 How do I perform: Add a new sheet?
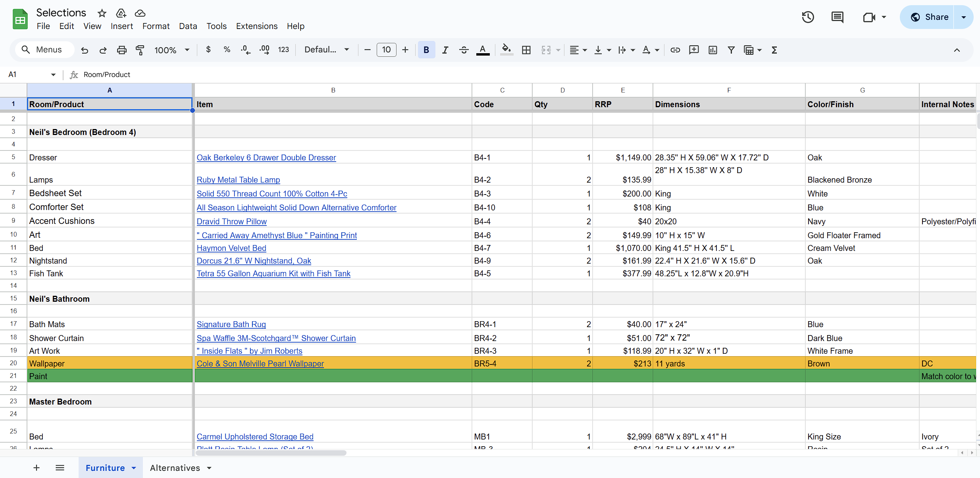[x=37, y=468]
